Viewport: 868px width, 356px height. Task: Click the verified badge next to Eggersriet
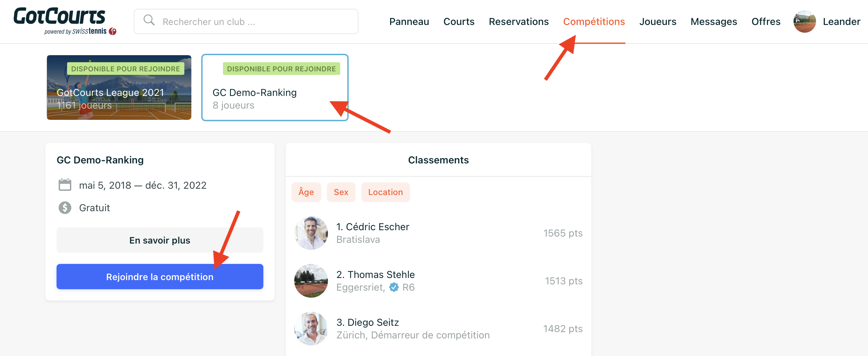pyautogui.click(x=394, y=287)
